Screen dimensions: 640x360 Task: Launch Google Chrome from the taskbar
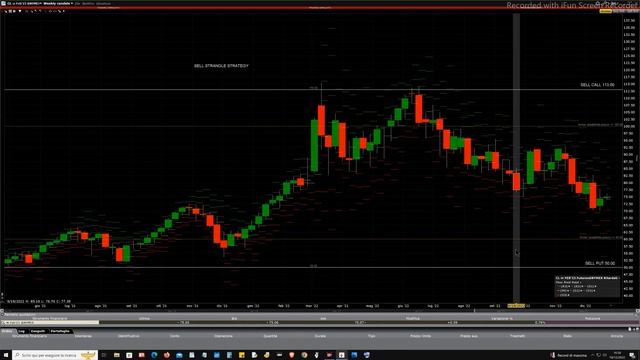pos(304,355)
